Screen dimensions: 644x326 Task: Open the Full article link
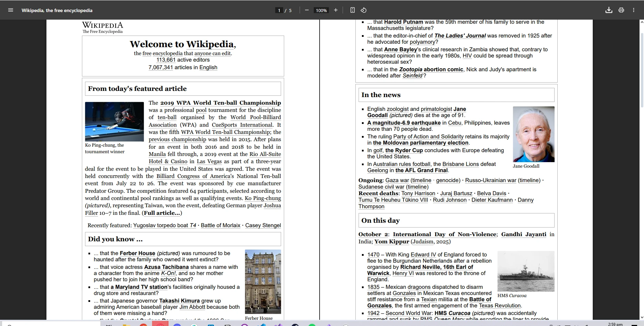click(x=162, y=213)
